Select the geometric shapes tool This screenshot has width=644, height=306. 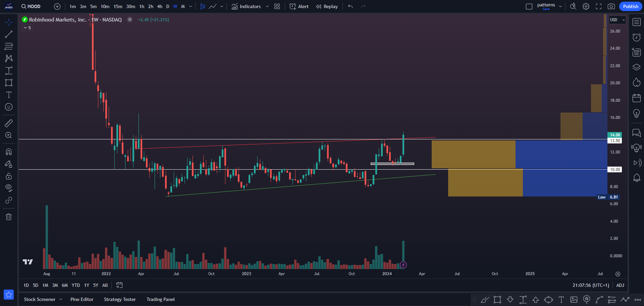click(9, 83)
